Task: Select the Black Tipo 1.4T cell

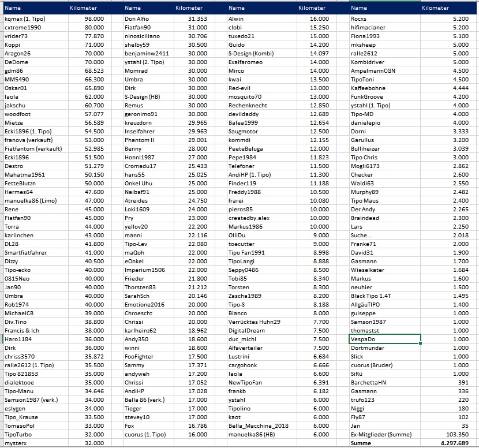Action: tap(371, 296)
